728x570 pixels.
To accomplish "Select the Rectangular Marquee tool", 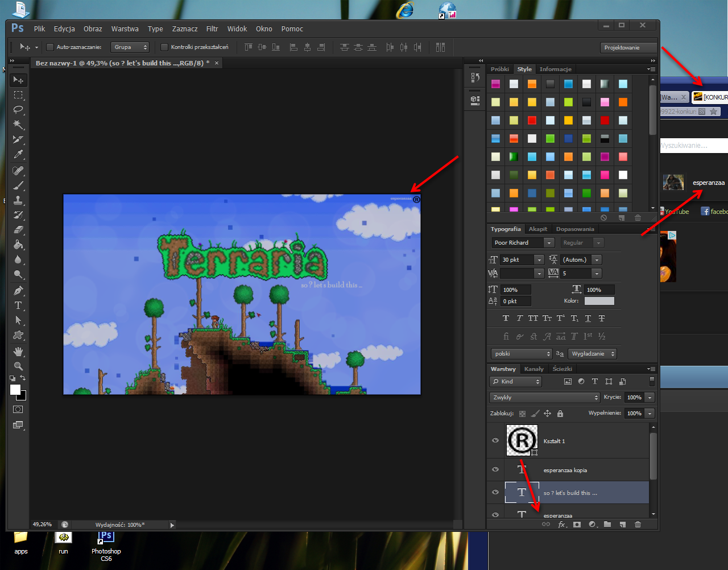I will coord(19,95).
